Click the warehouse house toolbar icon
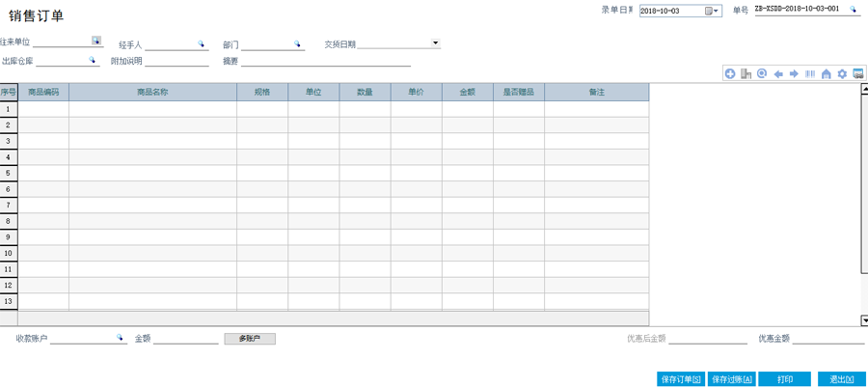Image resolution: width=868 pixels, height=387 pixels. (x=826, y=73)
